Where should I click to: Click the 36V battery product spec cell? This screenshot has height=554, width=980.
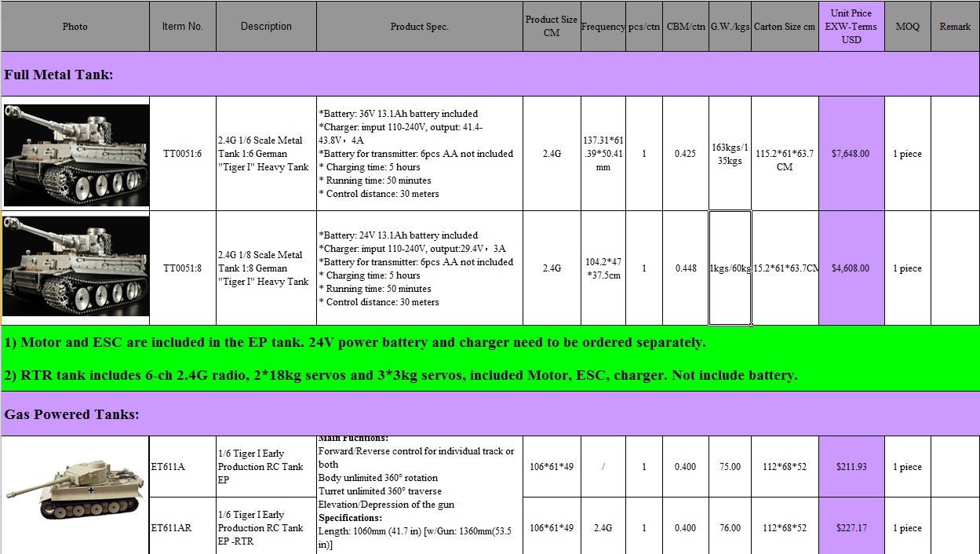(420, 154)
